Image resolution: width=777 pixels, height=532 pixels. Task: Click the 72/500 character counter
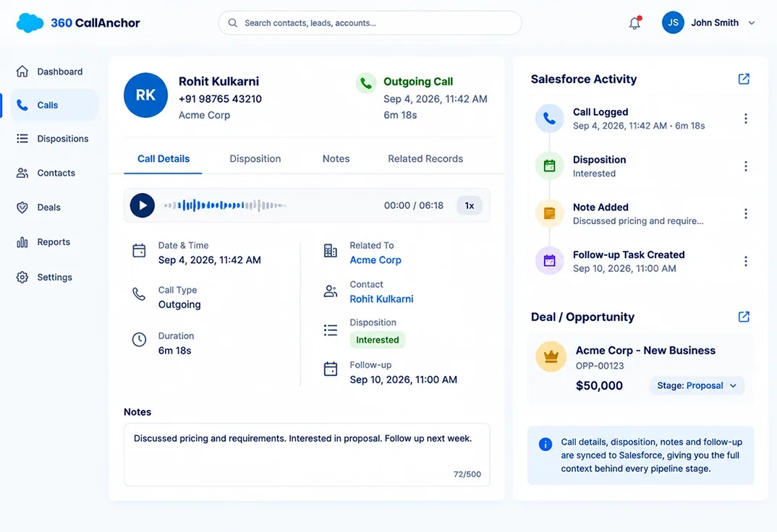click(467, 474)
